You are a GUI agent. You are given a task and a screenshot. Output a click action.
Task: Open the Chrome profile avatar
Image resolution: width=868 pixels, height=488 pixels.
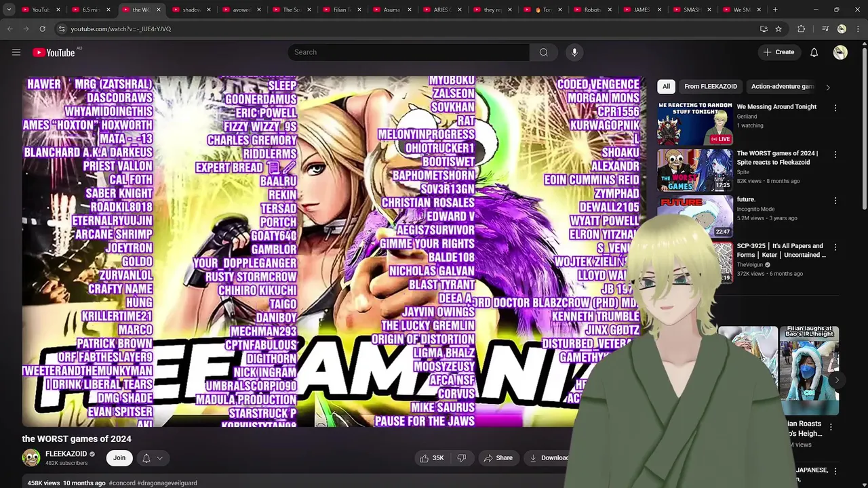pos(842,28)
